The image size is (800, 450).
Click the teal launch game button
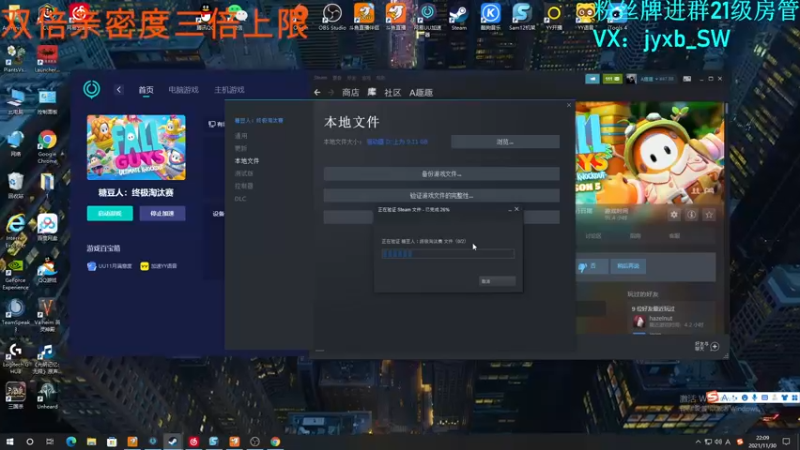[x=110, y=213]
